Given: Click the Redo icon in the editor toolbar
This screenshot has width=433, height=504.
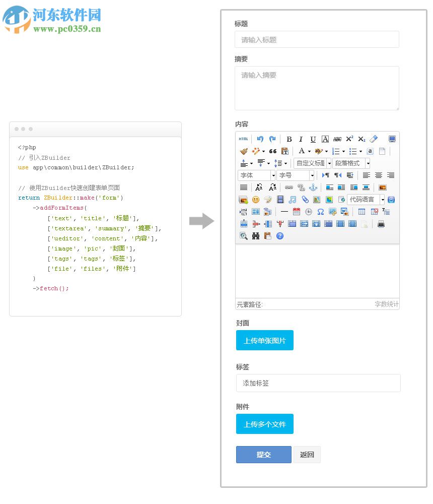Looking at the screenshot, I should [x=272, y=138].
